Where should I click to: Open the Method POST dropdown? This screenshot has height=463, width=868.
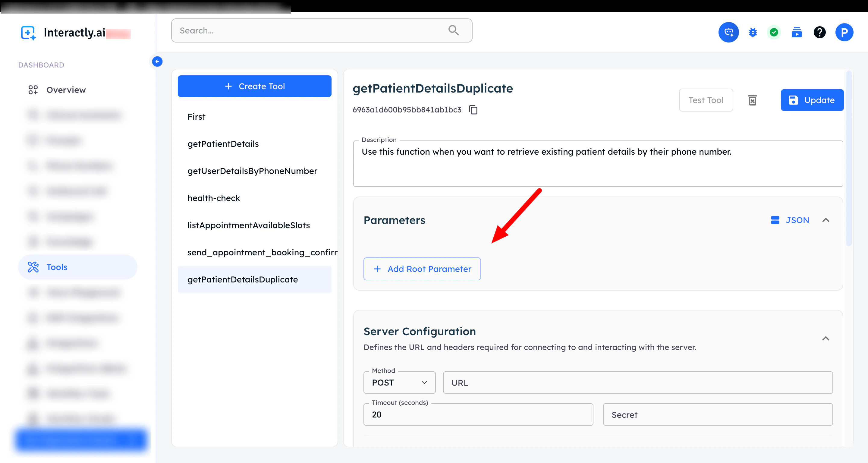[x=399, y=383]
